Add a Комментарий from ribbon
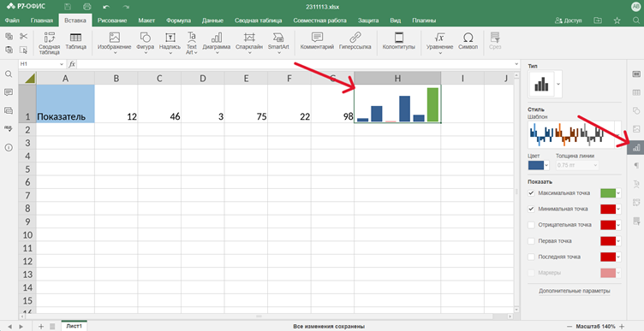This screenshot has width=644, height=331. (x=317, y=41)
